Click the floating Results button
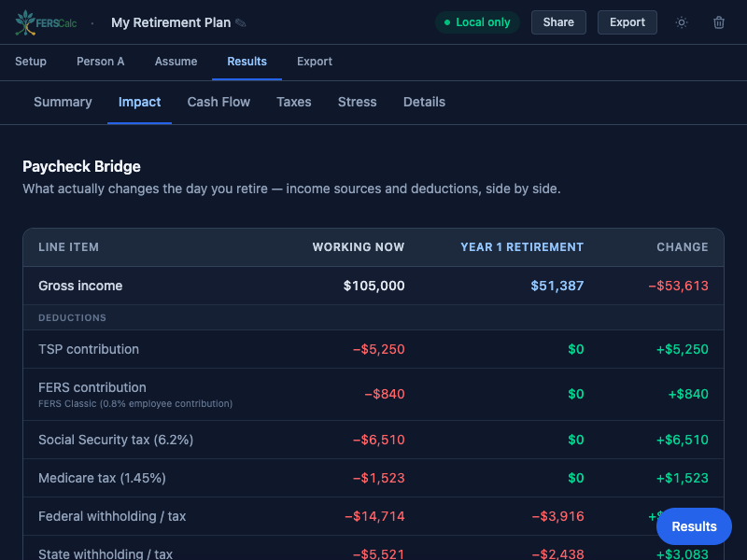747x560 pixels. tap(694, 526)
